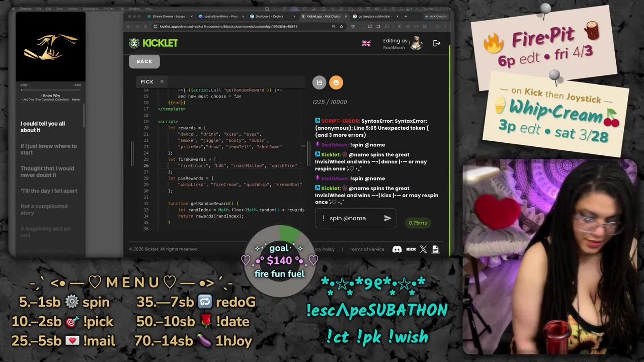Log out with the exit arrow icon
Image resolution: width=644 pixels, height=362 pixels.
pyautogui.click(x=437, y=43)
